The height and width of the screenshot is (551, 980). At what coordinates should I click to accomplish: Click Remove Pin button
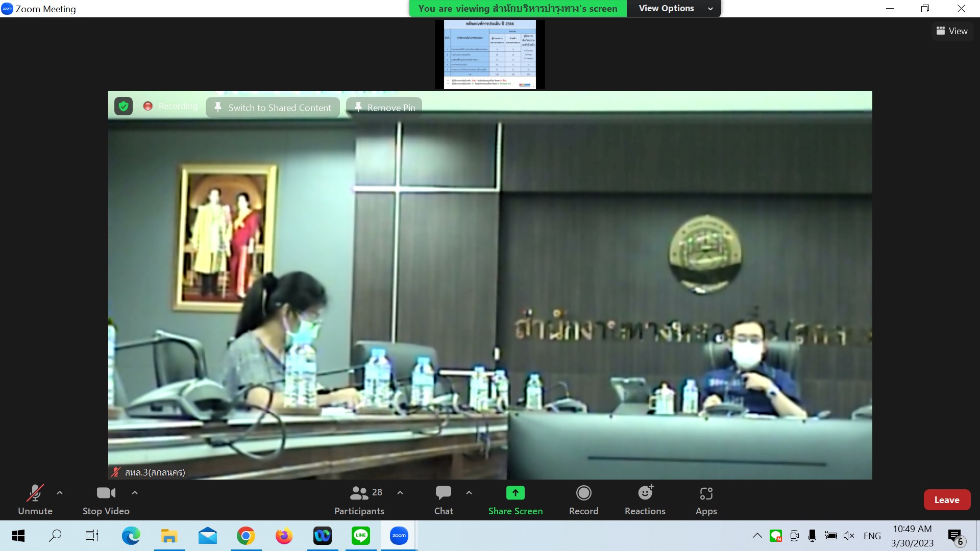coord(384,108)
